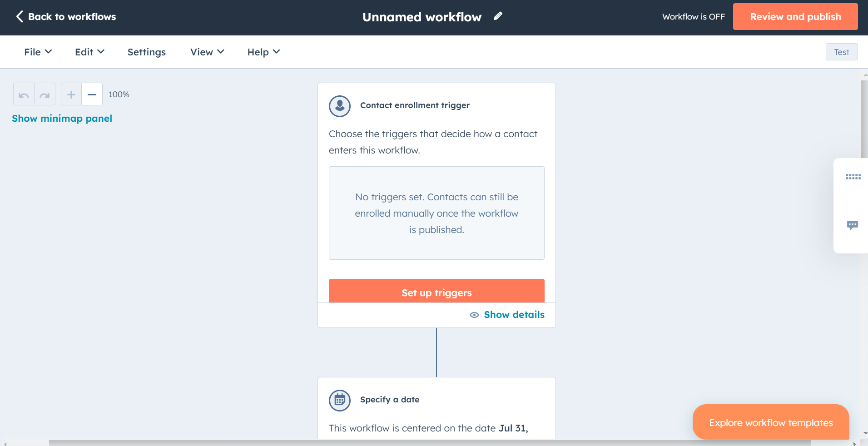Open the Settings menu item

point(146,52)
